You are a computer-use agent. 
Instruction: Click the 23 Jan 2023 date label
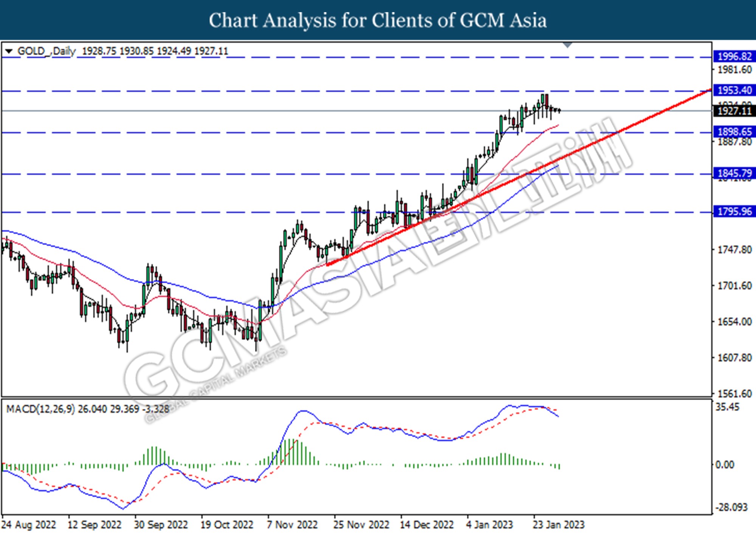[x=559, y=525]
